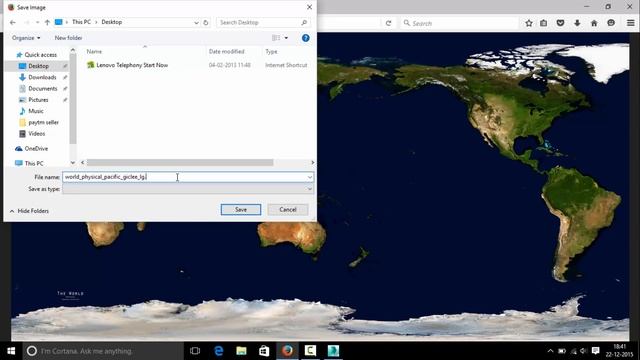Image resolution: width=640 pixels, height=360 pixels.
Task: Change the view layout icon
Action: [276, 38]
